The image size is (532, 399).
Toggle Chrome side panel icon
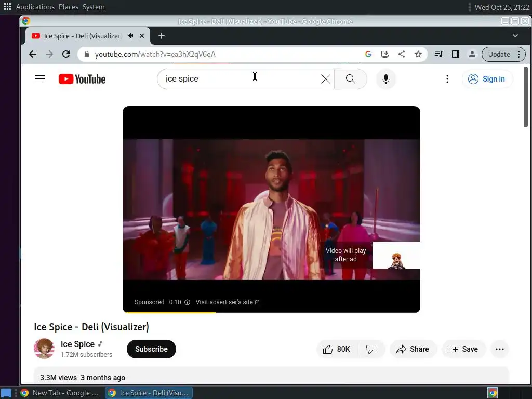coord(455,54)
